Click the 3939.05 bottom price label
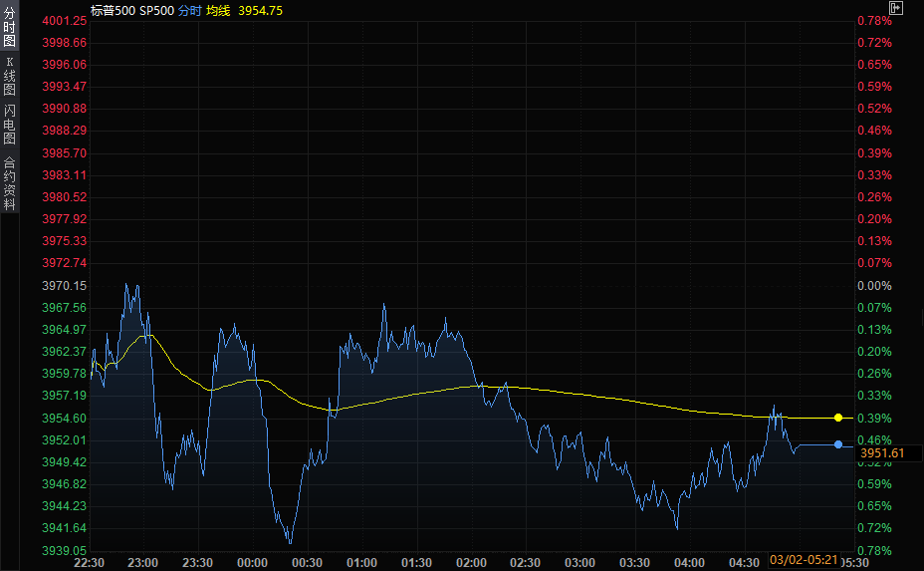The image size is (924, 571). click(66, 550)
